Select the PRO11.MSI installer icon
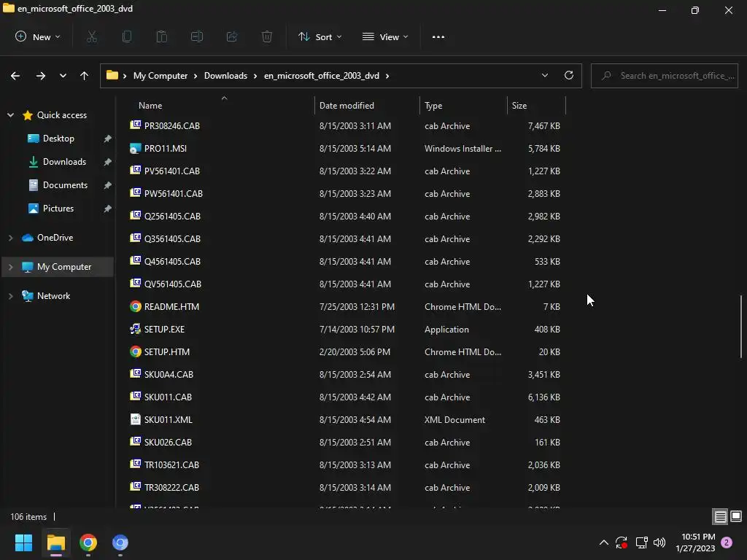This screenshot has width=747, height=560. pos(135,148)
